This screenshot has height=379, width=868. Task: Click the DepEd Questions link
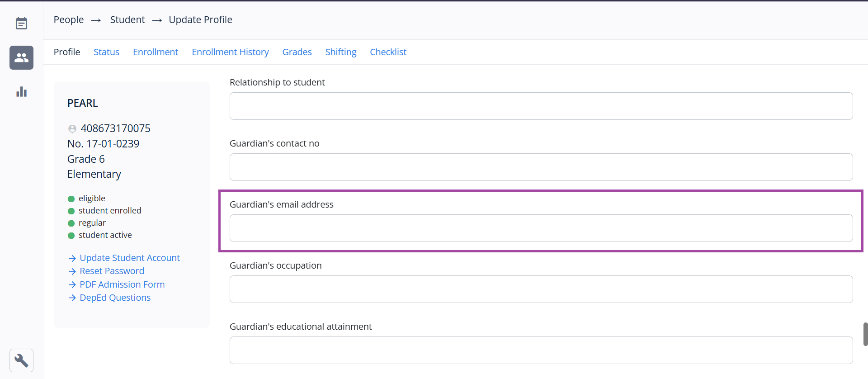115,298
